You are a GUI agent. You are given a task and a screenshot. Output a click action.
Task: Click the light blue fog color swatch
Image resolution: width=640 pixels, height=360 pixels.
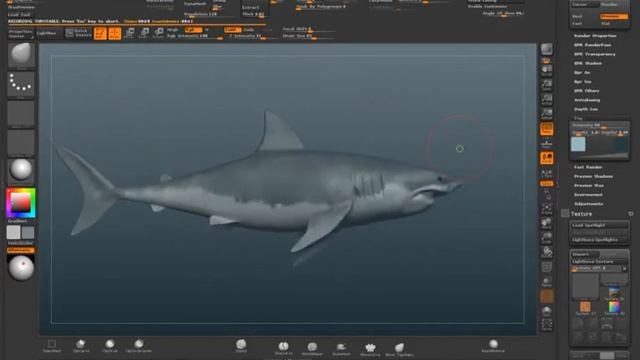[578, 144]
